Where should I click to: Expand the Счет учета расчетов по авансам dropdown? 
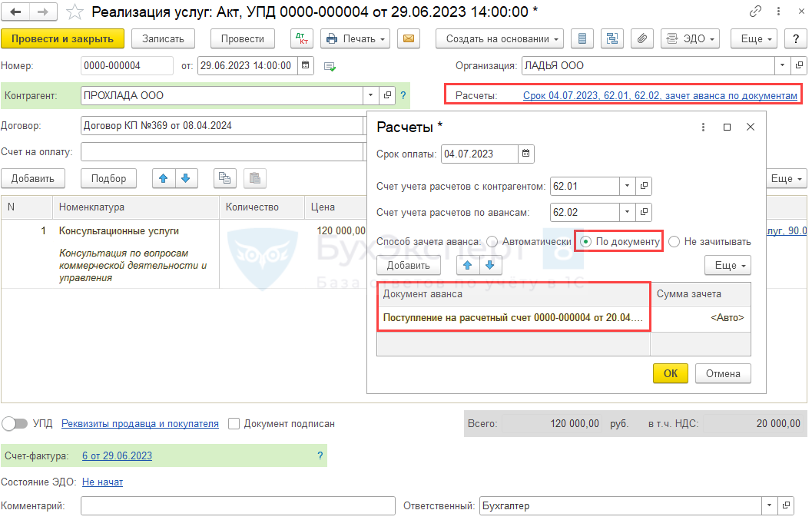(x=627, y=212)
